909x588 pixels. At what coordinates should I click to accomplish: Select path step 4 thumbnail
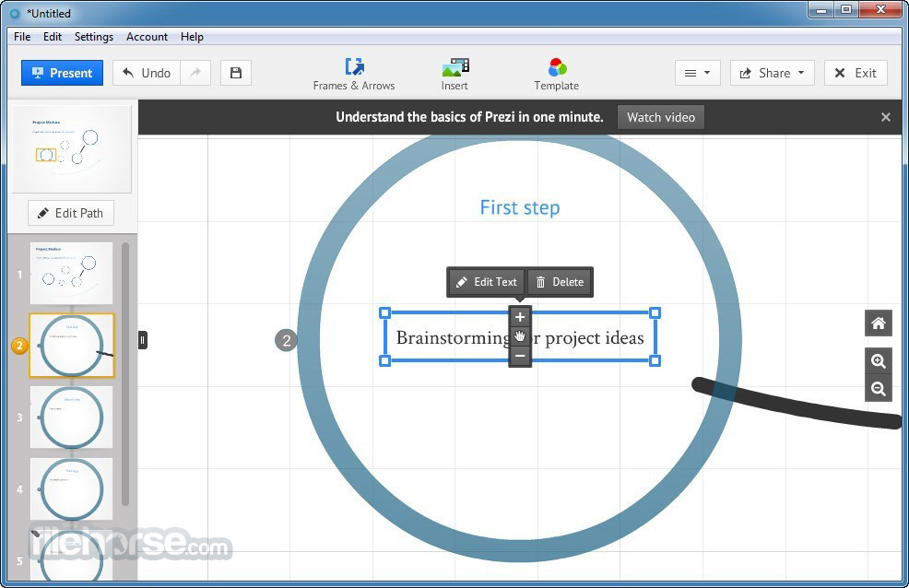(71, 489)
